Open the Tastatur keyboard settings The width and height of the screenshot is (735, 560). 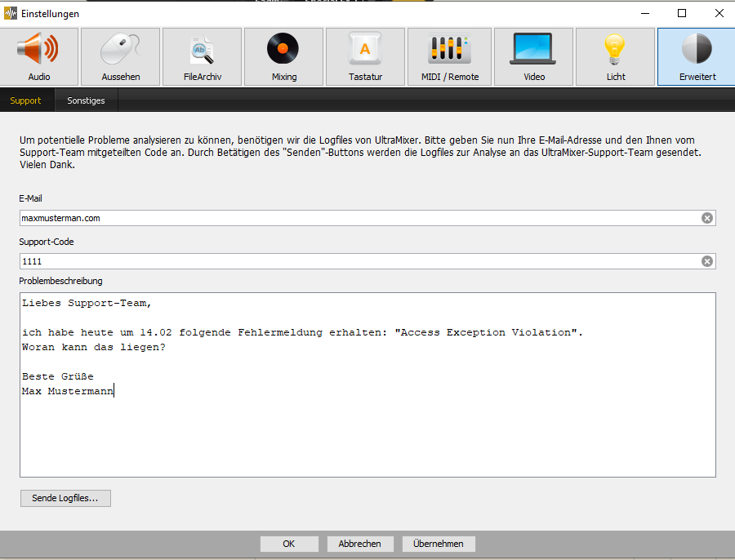click(365, 57)
